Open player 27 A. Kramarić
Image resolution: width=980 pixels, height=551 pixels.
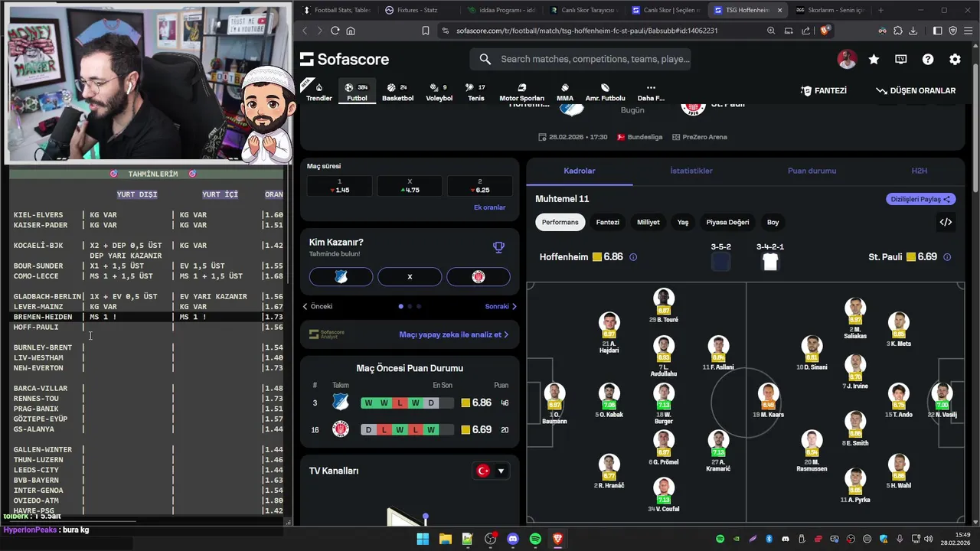(718, 451)
